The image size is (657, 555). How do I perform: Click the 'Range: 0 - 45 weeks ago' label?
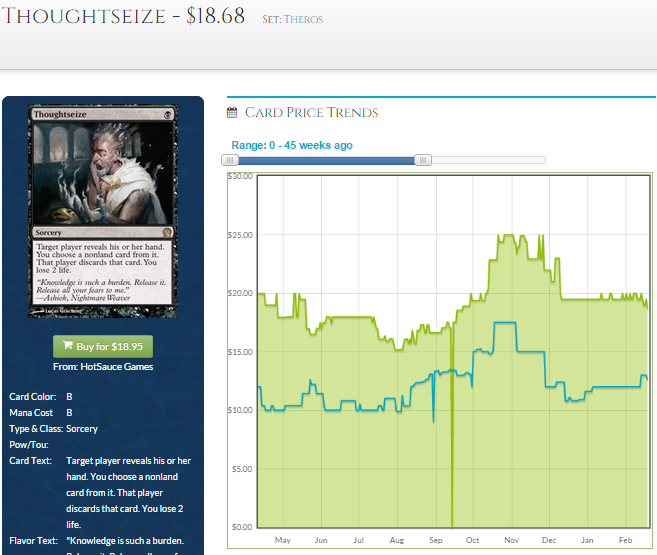[292, 145]
